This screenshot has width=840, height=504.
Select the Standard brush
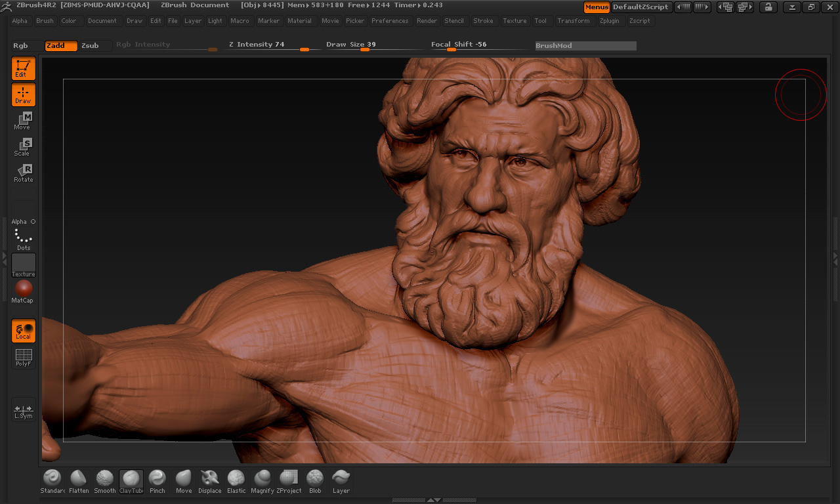pyautogui.click(x=52, y=482)
